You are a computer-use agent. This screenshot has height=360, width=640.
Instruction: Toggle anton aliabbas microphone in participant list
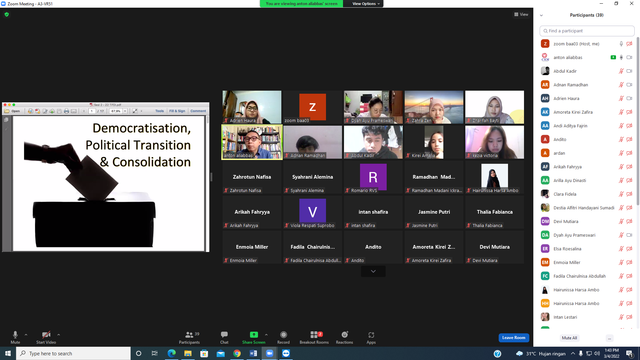[x=621, y=58]
